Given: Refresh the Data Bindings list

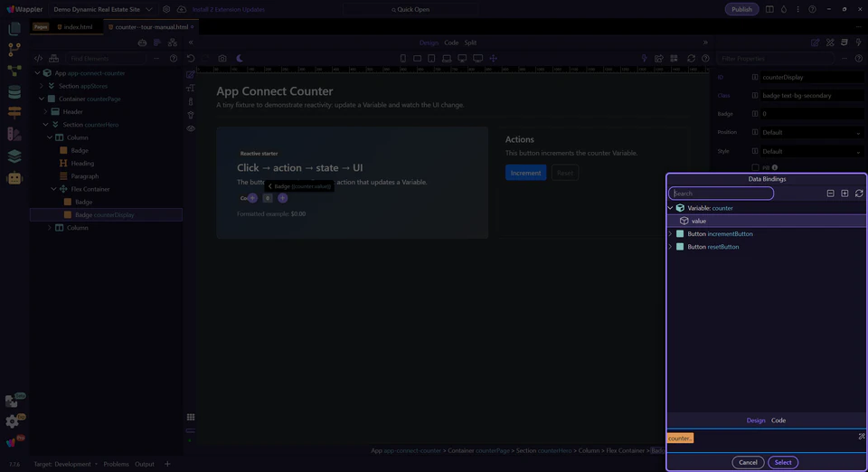Looking at the screenshot, I should tap(859, 194).
